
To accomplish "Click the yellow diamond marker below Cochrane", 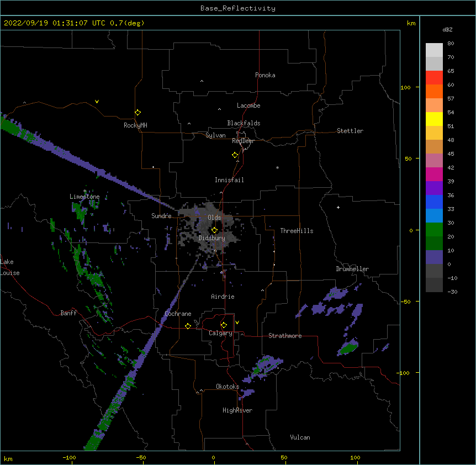I will pos(188,326).
